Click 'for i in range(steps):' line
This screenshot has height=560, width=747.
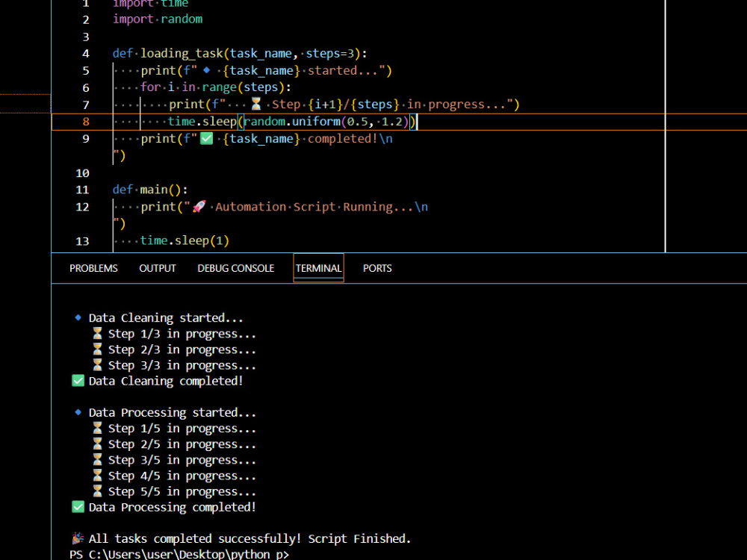(216, 87)
